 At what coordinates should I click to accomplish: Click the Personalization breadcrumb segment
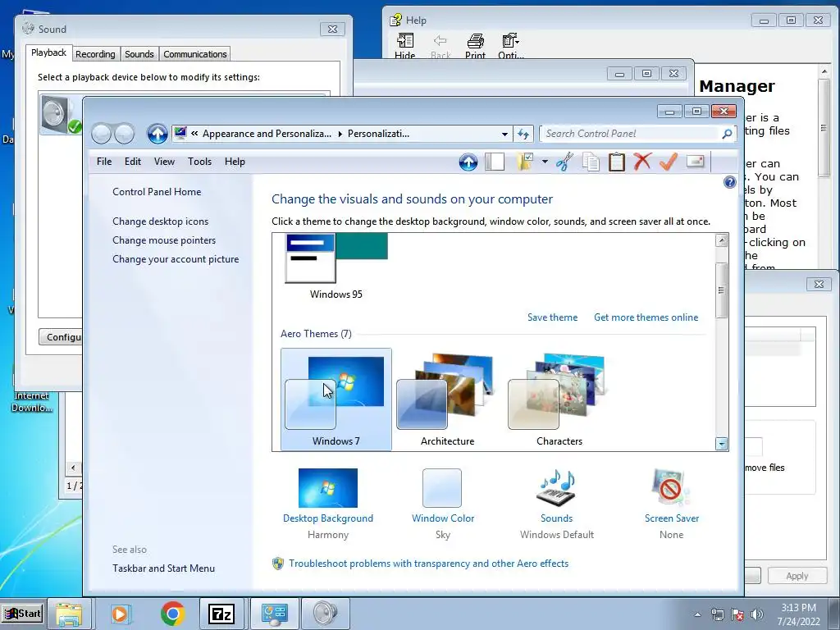pos(378,134)
